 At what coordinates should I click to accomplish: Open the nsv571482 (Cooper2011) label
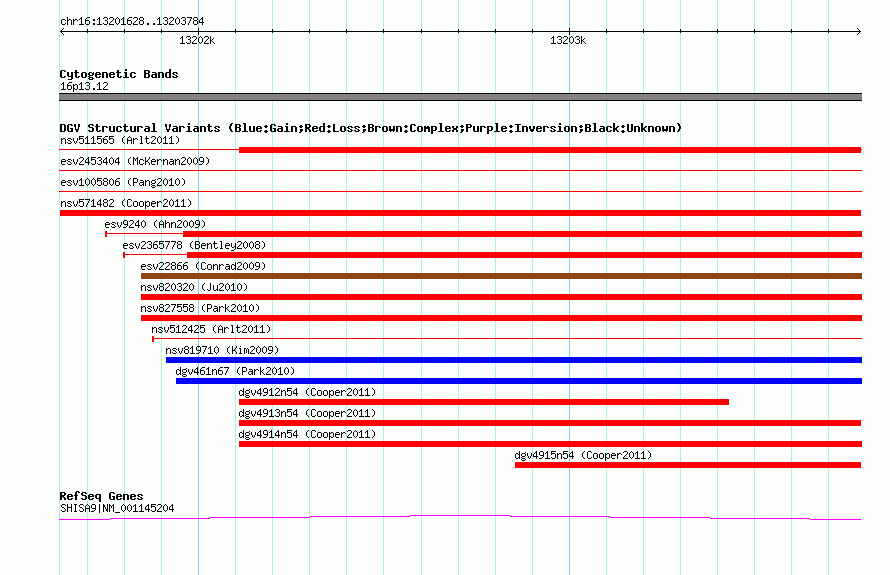(x=126, y=203)
